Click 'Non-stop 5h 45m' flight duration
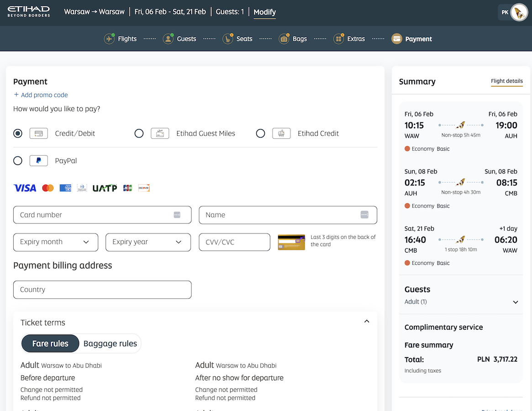Image resolution: width=532 pixels, height=411 pixels. click(461, 135)
